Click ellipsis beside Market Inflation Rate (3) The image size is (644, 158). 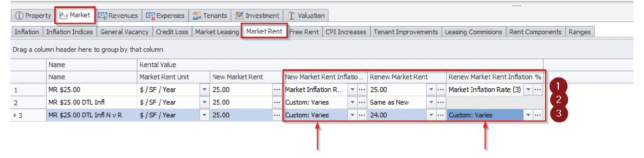[538, 90]
